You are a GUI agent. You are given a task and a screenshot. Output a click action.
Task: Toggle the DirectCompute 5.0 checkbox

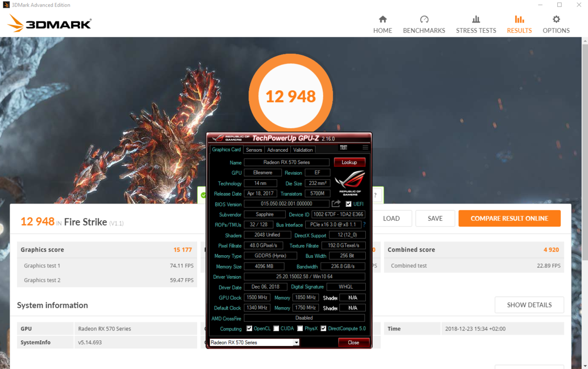(x=323, y=329)
